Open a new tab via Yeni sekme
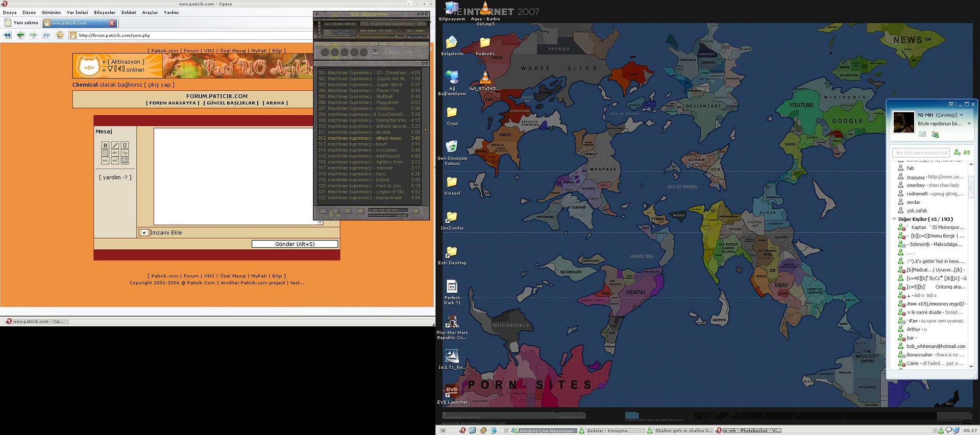This screenshot has width=980, height=435. tap(21, 23)
